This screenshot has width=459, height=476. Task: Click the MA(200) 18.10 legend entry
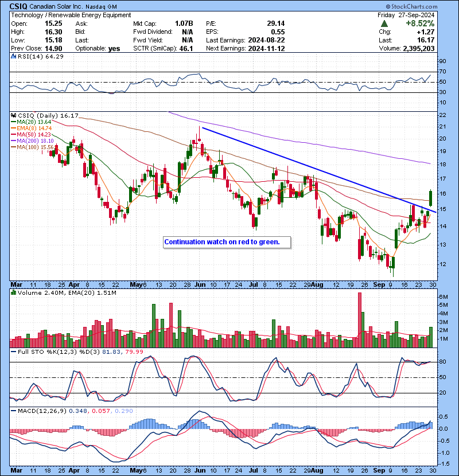click(32, 141)
